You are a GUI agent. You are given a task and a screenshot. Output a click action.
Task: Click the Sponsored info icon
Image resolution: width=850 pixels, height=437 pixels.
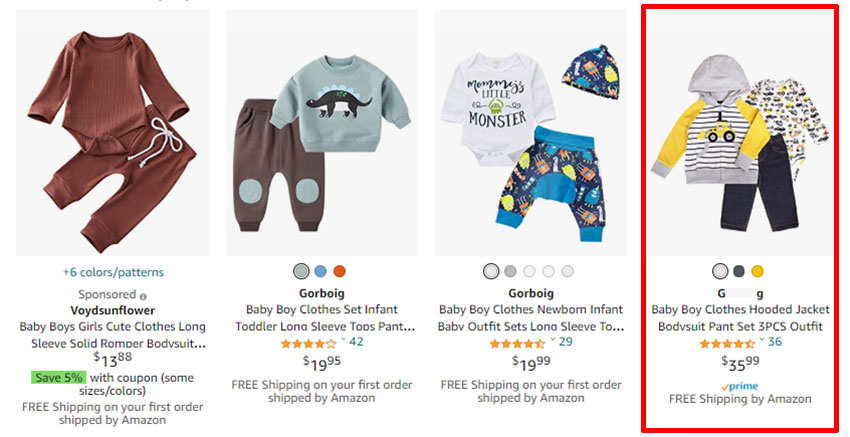pos(143,296)
